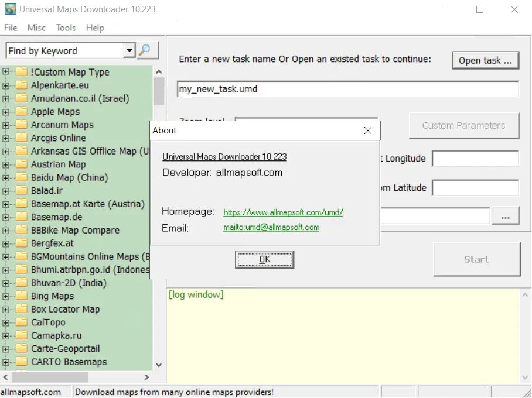Expand the Arcanum Maps tree node
This screenshot has height=398, width=532.
click(5, 125)
